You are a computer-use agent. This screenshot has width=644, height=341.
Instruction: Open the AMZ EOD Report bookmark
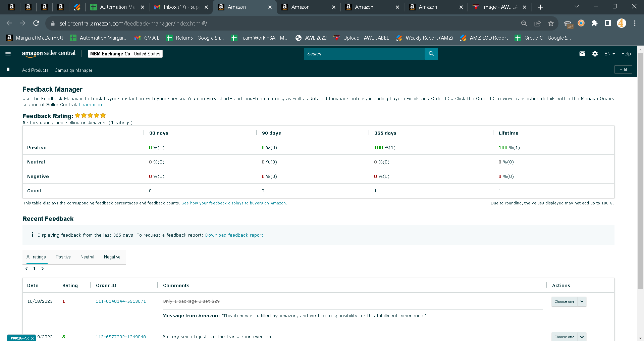point(484,38)
